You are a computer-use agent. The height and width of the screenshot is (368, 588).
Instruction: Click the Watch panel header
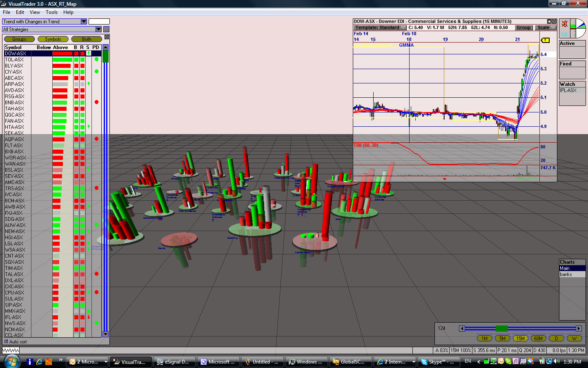(572, 84)
